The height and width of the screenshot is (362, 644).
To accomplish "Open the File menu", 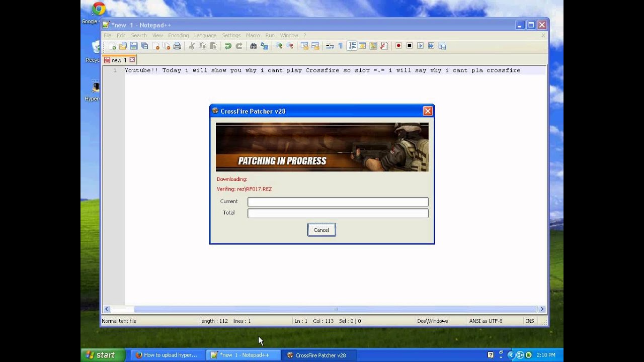I will [x=107, y=35].
